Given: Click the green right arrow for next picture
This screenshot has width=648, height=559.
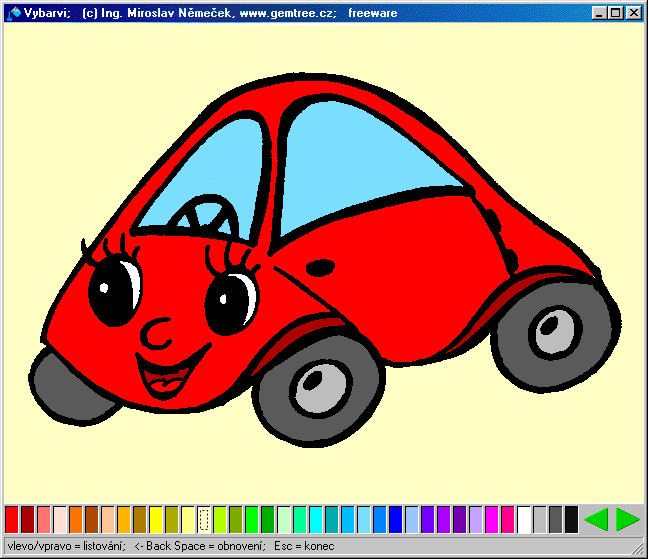Looking at the screenshot, I should [627, 519].
